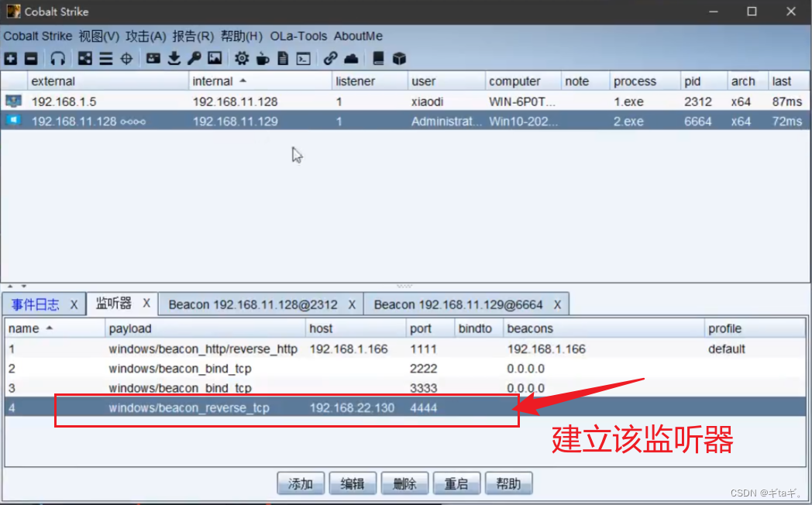Sort sessions by pid column header
Screen dimensions: 812x505
point(704,81)
